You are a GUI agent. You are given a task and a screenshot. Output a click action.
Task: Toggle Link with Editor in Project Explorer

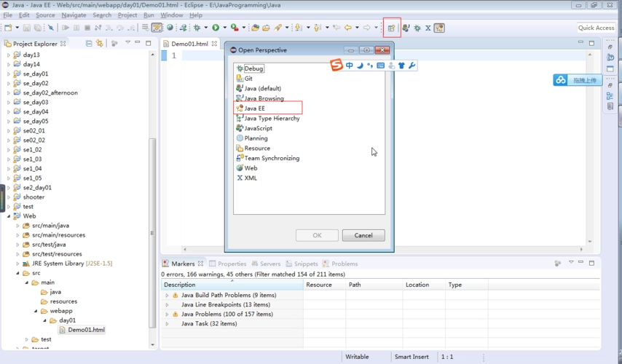[100, 44]
